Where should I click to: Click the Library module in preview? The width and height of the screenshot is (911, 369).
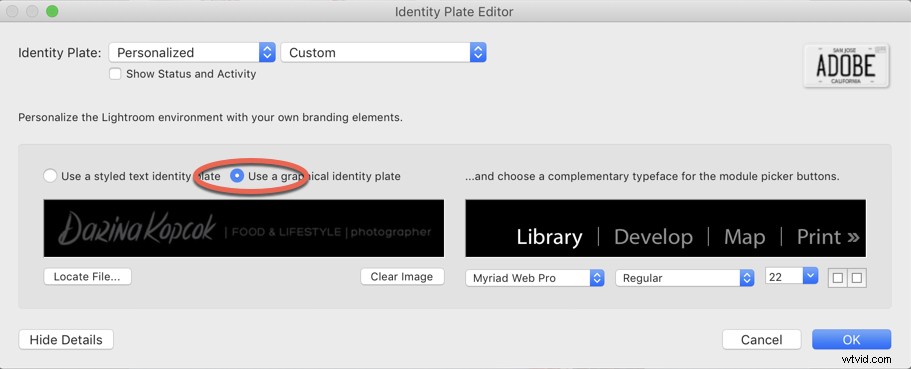[x=549, y=237]
